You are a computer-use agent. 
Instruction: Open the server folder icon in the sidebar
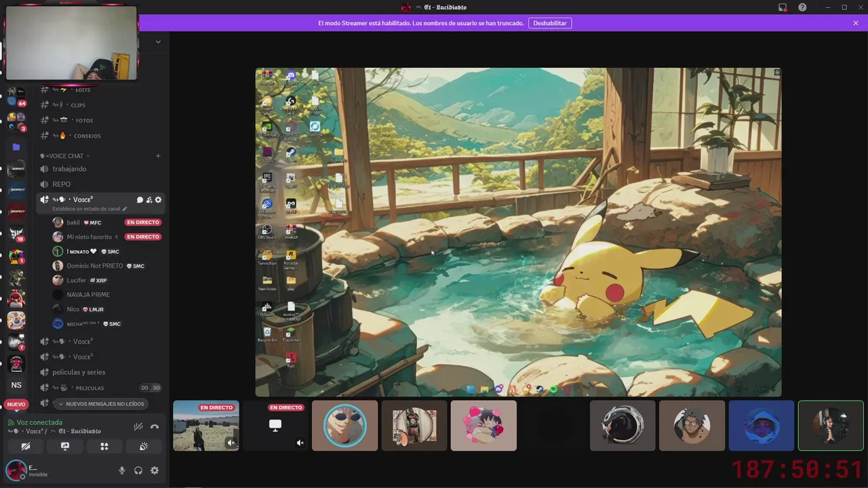[x=16, y=146]
